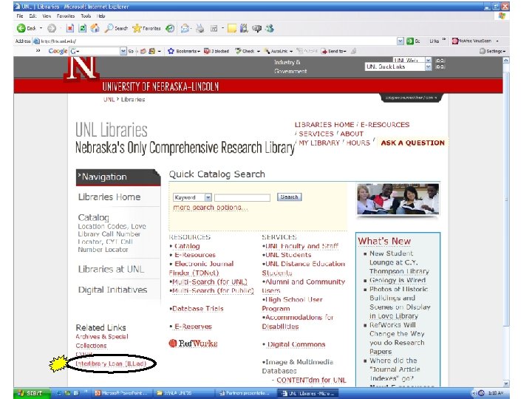Click the browser address bar URL
The width and height of the screenshot is (532, 399).
point(58,41)
